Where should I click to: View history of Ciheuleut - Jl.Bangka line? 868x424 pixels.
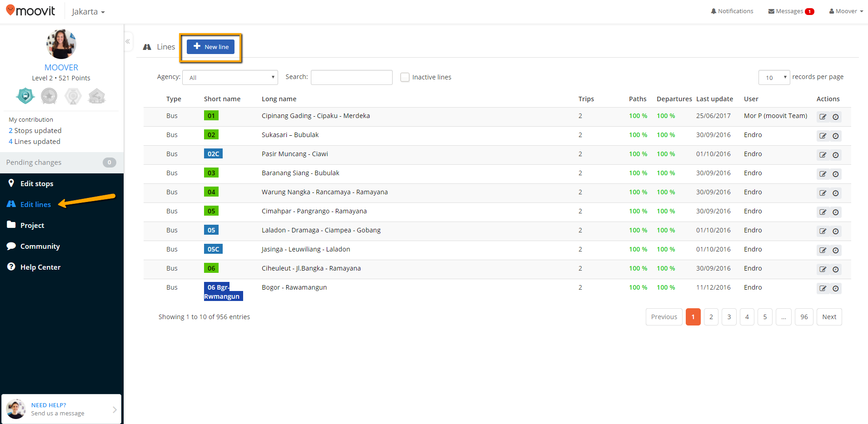click(835, 269)
